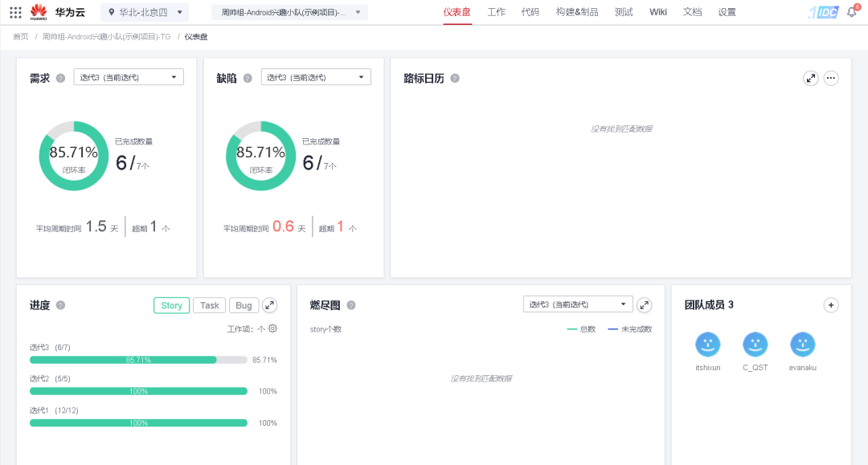Screen dimensions: 868x465
Task: Click 仪表盘 breadcrumb text
Action: (196, 36)
